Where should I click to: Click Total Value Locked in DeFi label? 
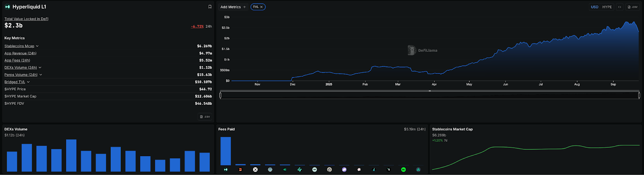pos(26,19)
